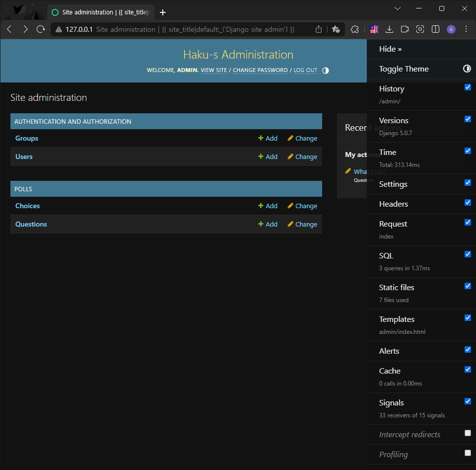Go back to previous page
This screenshot has height=470, width=476.
coord(9,29)
